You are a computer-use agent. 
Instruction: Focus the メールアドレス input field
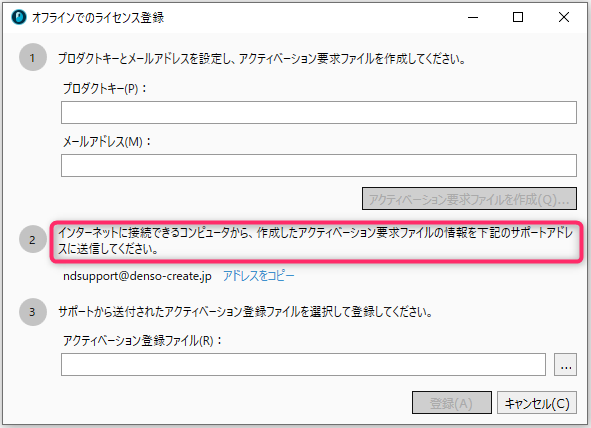[x=319, y=165]
